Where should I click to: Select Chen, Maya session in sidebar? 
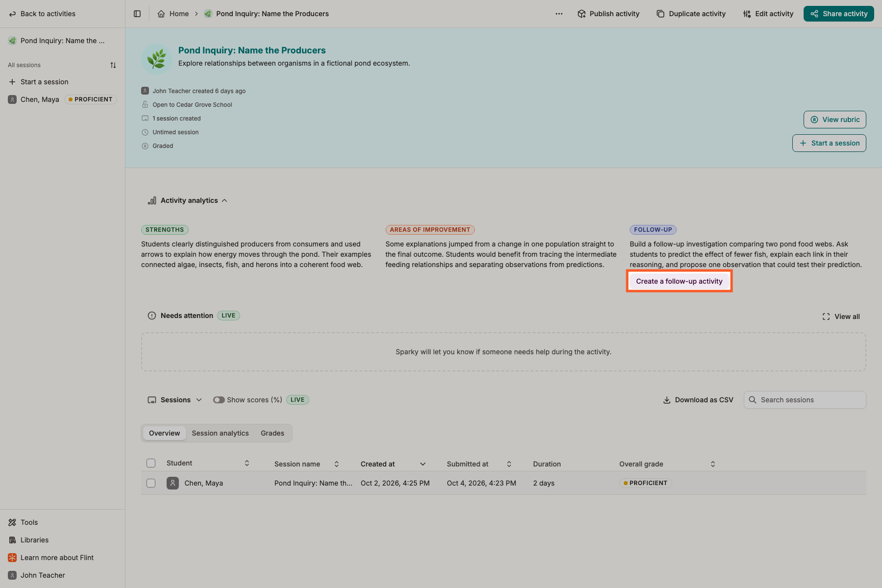[x=62, y=99]
